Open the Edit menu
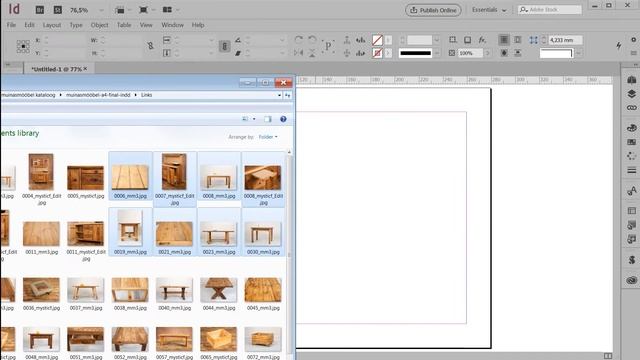Image resolution: width=640 pixels, height=360 pixels. tap(29, 25)
